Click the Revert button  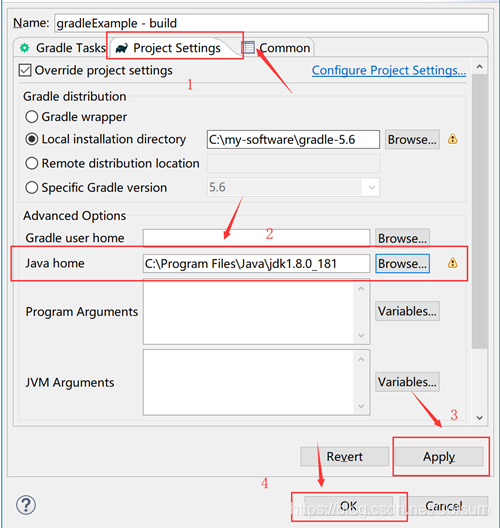pyautogui.click(x=344, y=457)
